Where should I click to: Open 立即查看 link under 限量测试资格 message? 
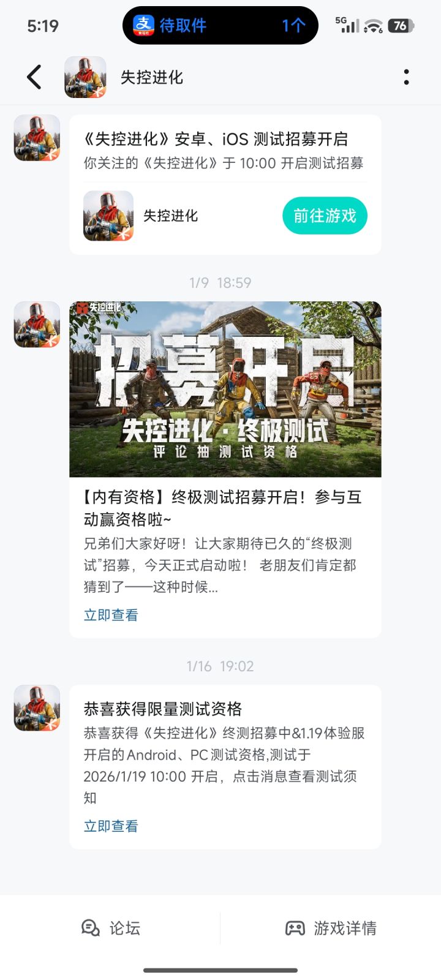coord(111,826)
